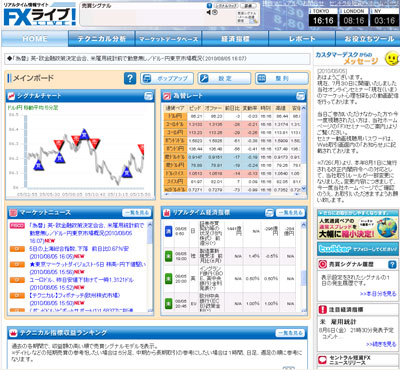Screen dimensions: 400x370
Task: Click the 売買シグナル履歴 red target icon
Action: pyautogui.click(x=323, y=264)
